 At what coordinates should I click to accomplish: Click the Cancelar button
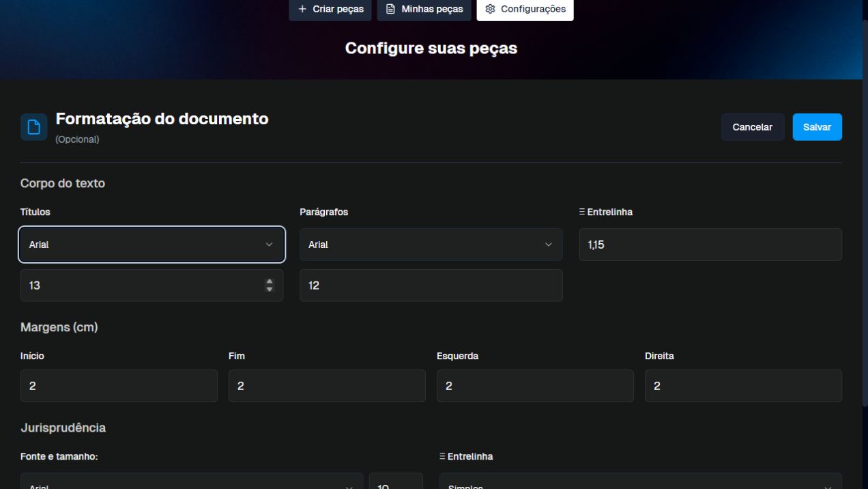click(x=752, y=127)
